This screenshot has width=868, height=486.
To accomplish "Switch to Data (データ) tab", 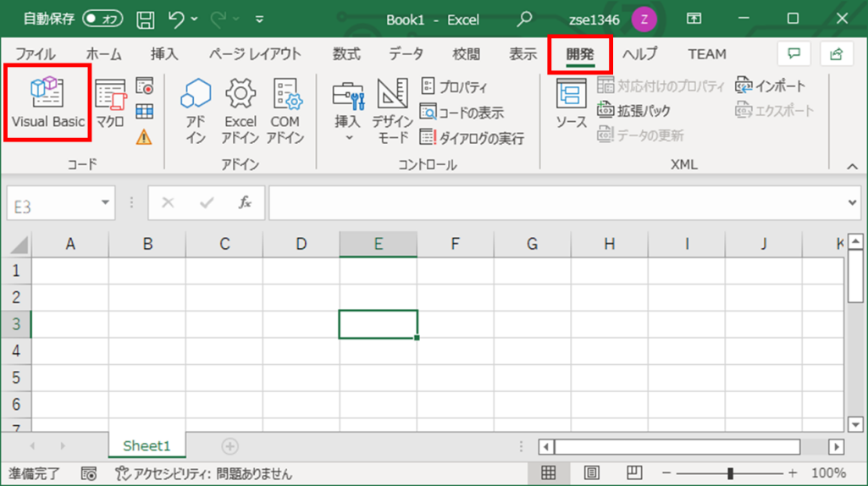I will [x=406, y=54].
